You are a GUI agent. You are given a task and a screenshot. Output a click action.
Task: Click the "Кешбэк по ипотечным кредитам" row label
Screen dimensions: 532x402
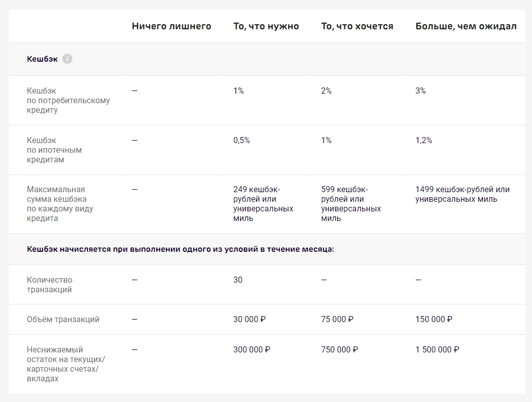54,150
